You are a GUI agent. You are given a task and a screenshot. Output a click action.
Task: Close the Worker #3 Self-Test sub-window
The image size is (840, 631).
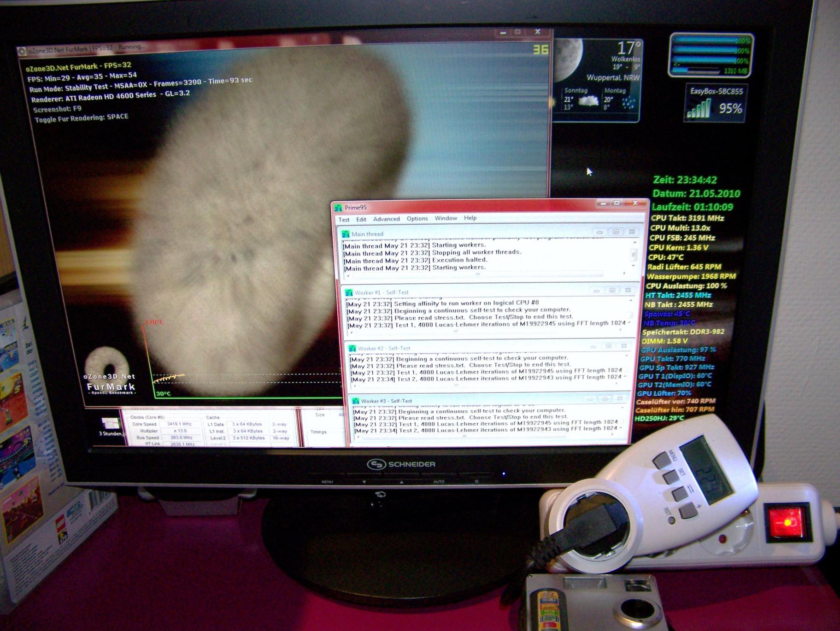point(620,398)
